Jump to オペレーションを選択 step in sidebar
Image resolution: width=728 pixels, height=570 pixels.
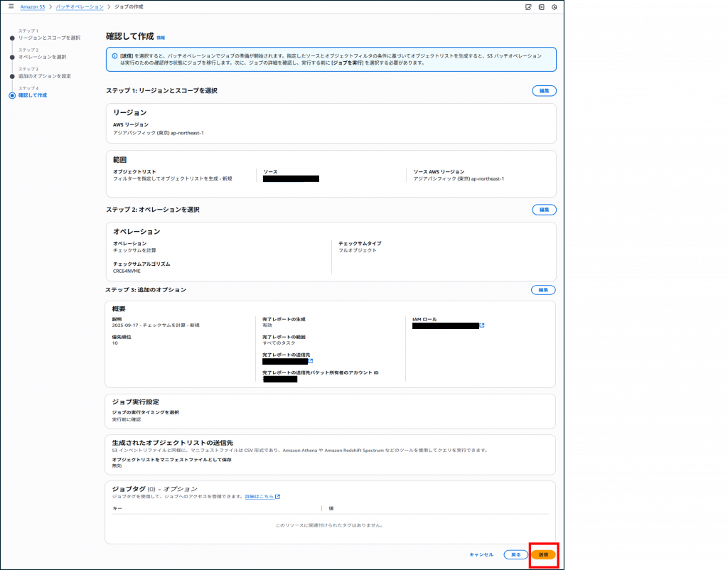click(42, 57)
